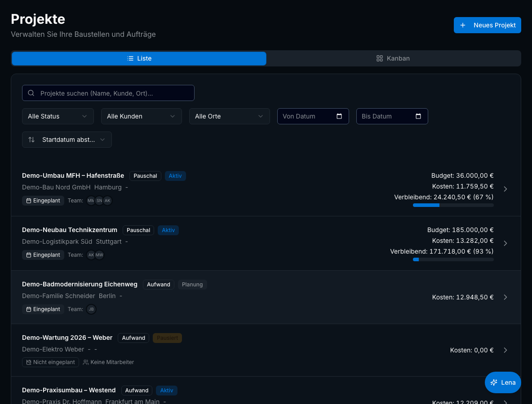
Task: Open Demo-Praxisumbau – Westend project title
Action: click(x=69, y=390)
